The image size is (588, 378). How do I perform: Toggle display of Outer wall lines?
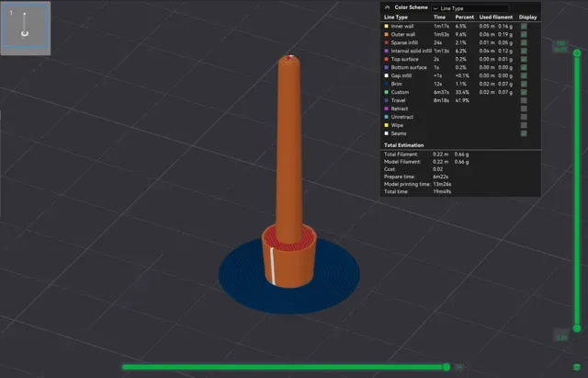coord(524,35)
